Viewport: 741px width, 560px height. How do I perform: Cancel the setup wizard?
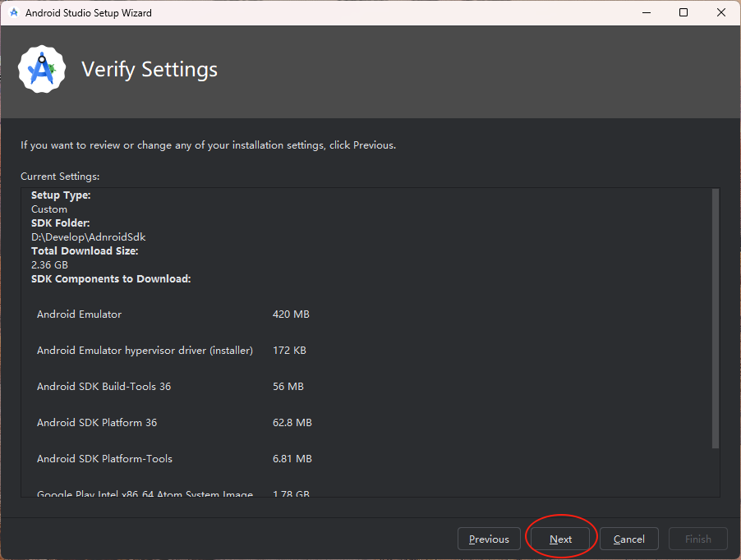point(628,539)
